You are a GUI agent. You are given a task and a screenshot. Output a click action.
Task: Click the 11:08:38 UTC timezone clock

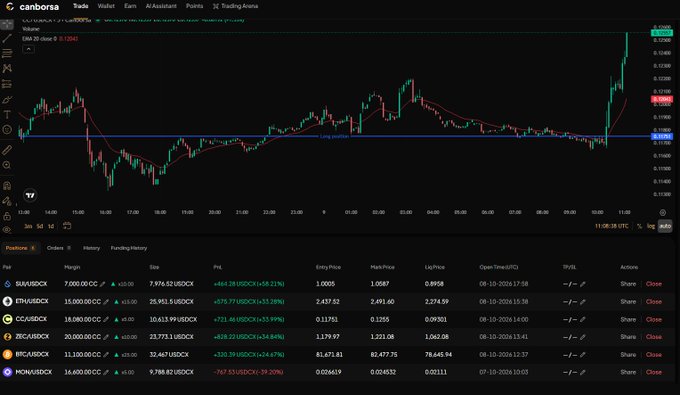coord(611,226)
